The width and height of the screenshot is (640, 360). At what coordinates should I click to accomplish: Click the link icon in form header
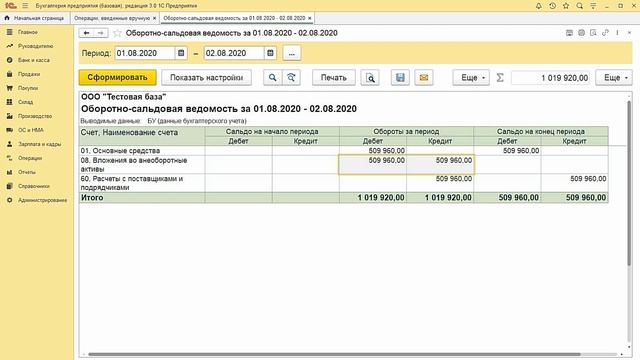(605, 33)
